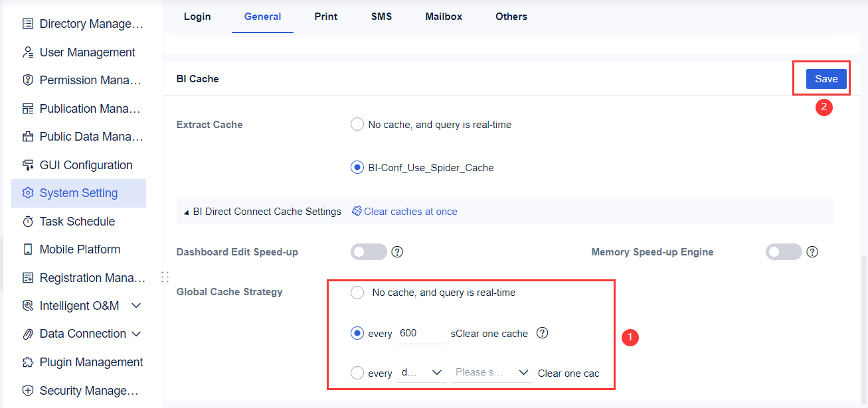Viewport: 868px width, 408px height.
Task: Select Global Cache Strategy 'No cache' radio
Action: (357, 293)
